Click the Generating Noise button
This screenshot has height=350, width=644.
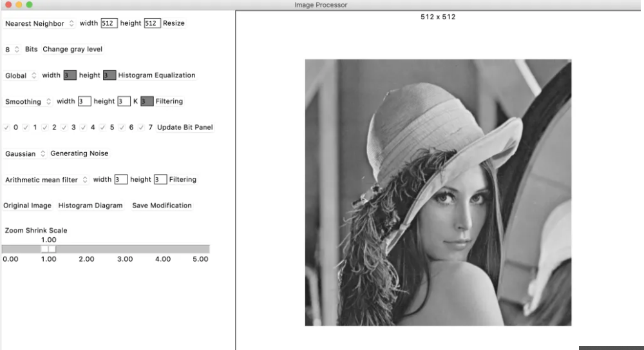(79, 153)
